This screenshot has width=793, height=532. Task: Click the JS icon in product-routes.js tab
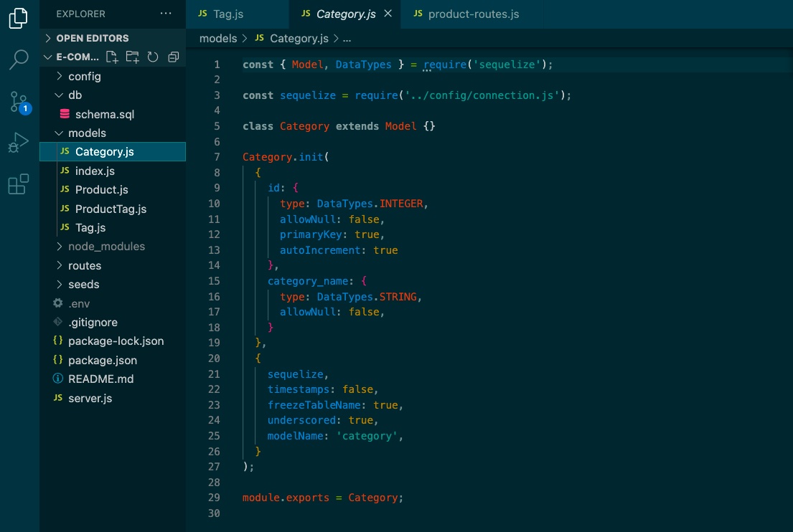[x=418, y=14]
